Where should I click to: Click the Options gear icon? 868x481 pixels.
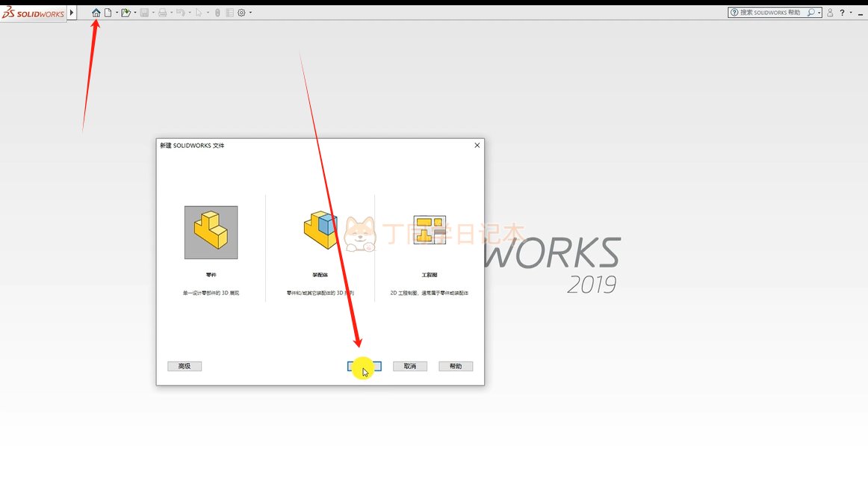(241, 12)
